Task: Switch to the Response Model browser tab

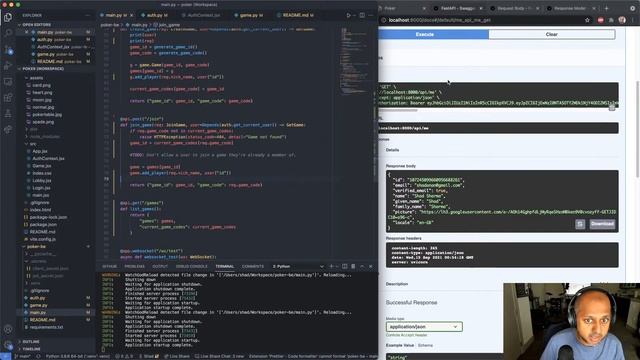Action: click(570, 8)
